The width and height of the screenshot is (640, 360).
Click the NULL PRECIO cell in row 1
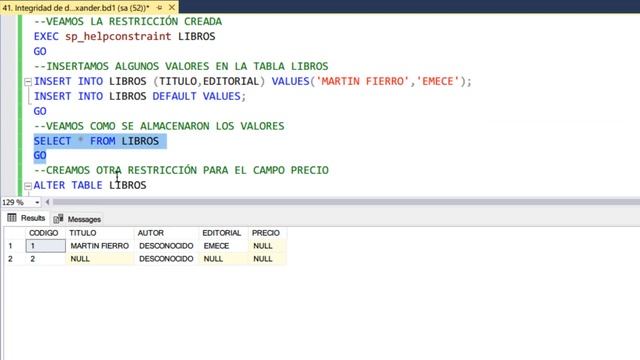point(267,246)
